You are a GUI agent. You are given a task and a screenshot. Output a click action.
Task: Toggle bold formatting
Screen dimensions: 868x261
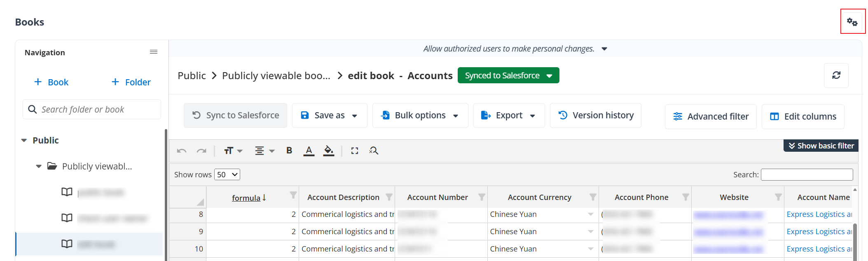289,150
